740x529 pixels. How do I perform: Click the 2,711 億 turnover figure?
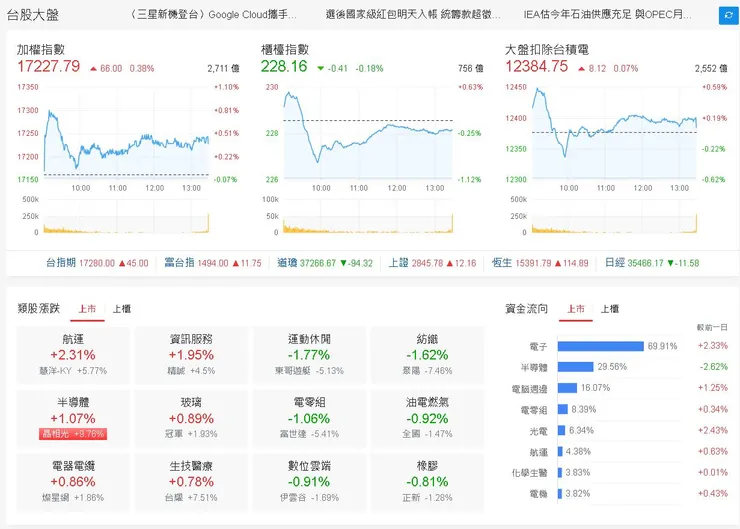(223, 69)
